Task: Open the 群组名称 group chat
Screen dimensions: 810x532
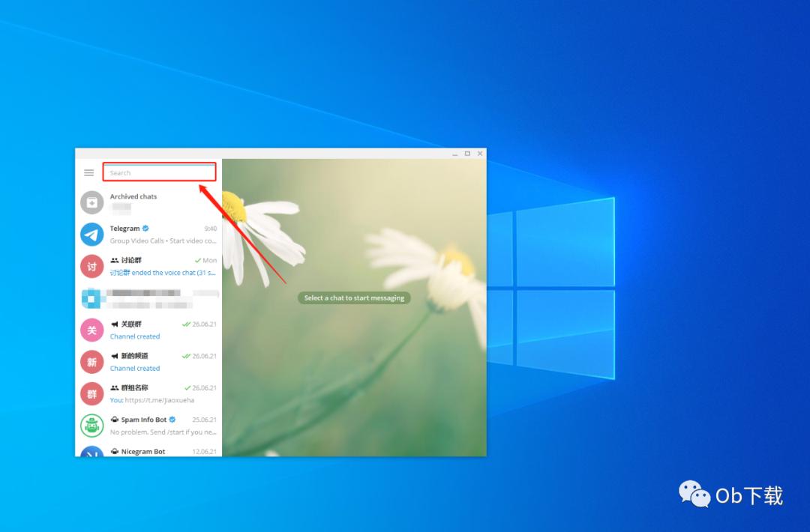Action: click(x=148, y=394)
